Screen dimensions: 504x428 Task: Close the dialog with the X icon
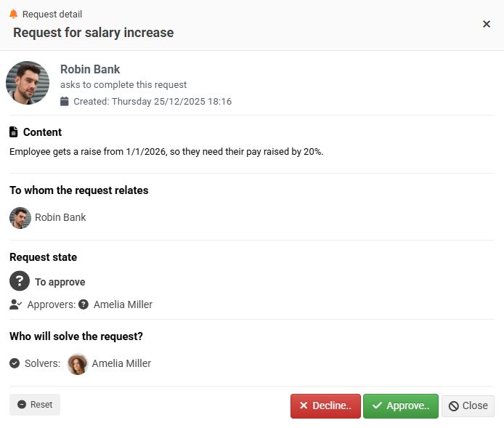(x=487, y=24)
